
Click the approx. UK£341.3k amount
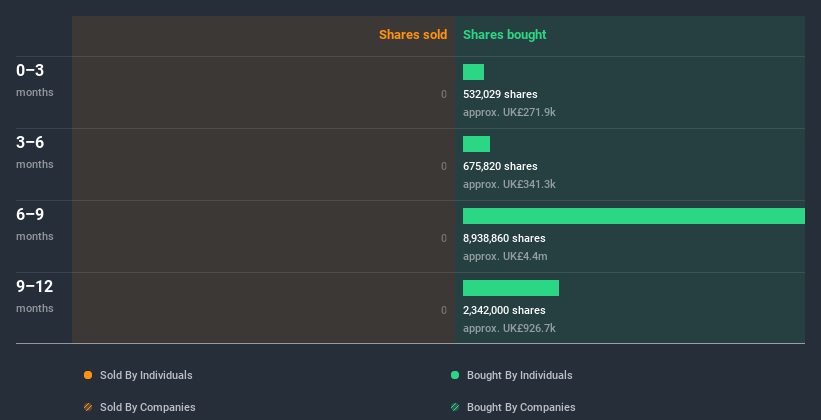pos(509,184)
